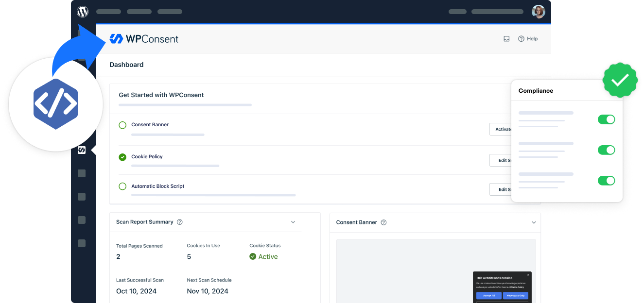Click the 'Oct 10, 2024' scan date
This screenshot has width=644, height=303.
tap(137, 291)
